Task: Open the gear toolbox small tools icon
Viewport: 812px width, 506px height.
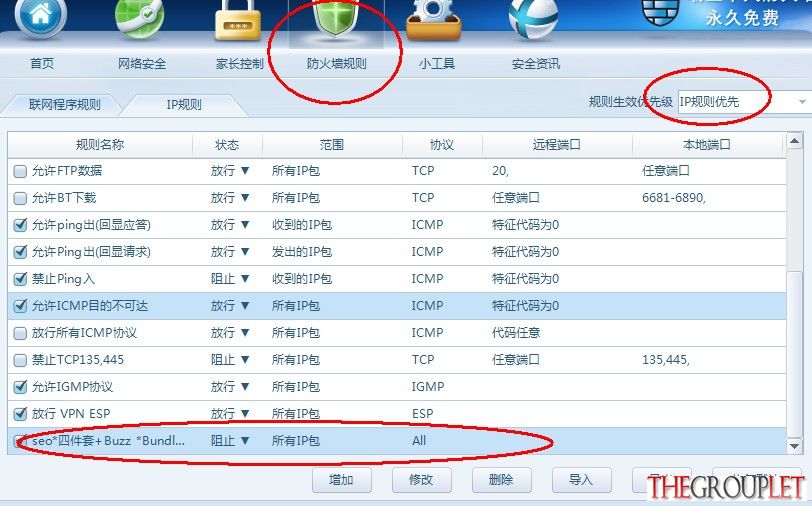Action: pyautogui.click(x=434, y=20)
